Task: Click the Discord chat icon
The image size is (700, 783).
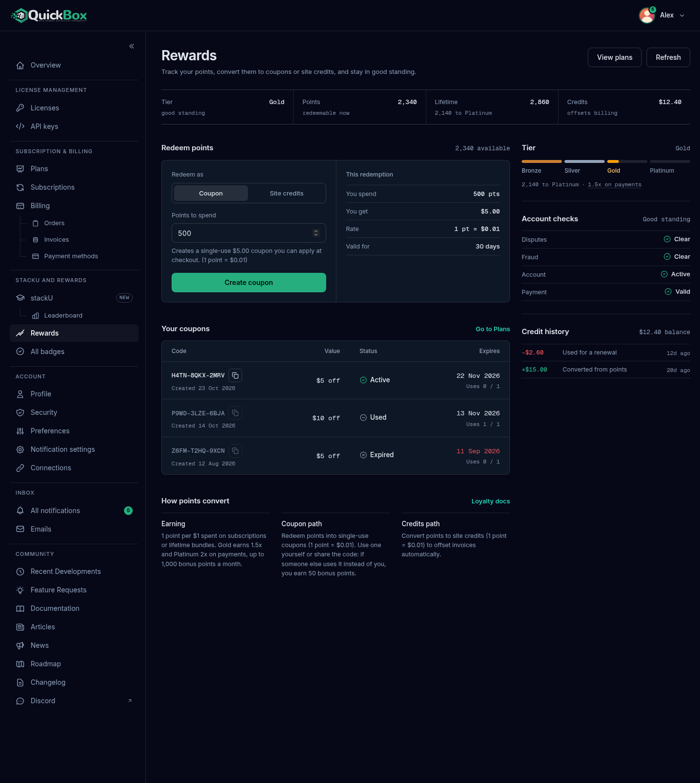Action: point(20,701)
